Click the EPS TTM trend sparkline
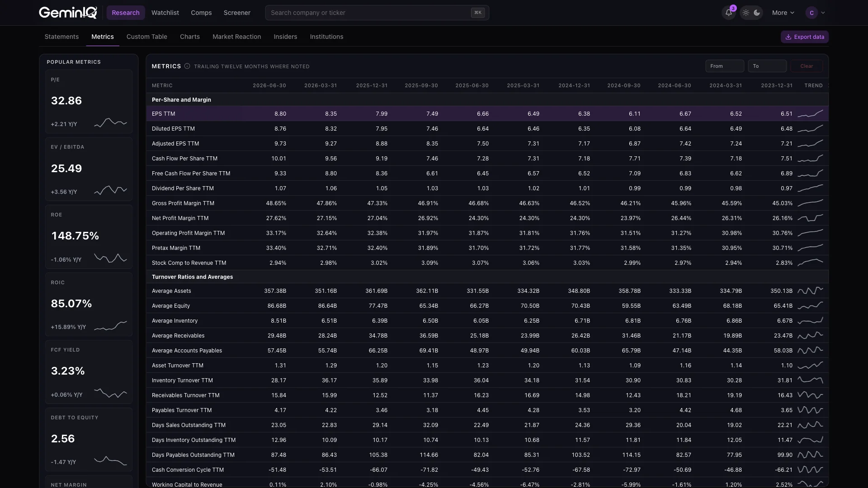The height and width of the screenshot is (488, 868). point(810,114)
